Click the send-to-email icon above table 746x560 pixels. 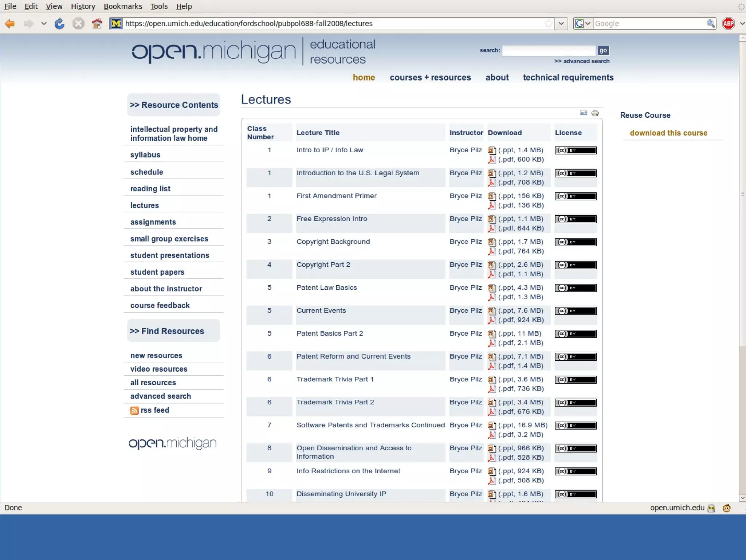[583, 113]
